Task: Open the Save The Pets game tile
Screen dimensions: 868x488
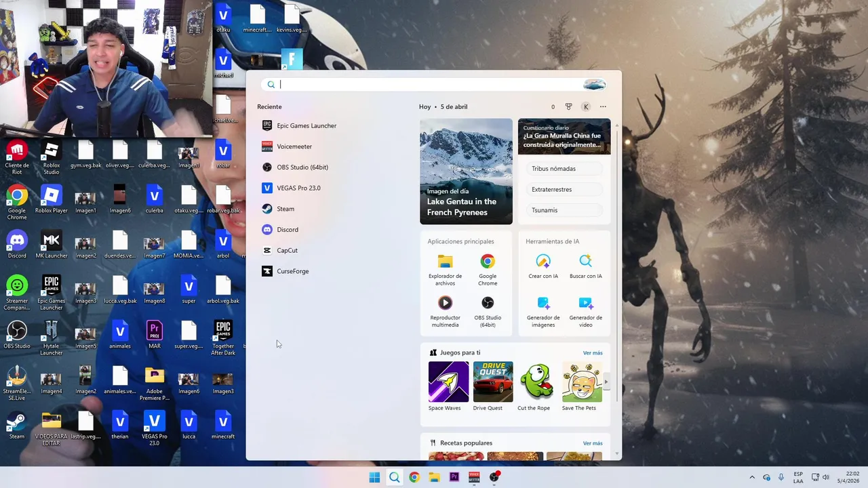Action: [x=581, y=386]
